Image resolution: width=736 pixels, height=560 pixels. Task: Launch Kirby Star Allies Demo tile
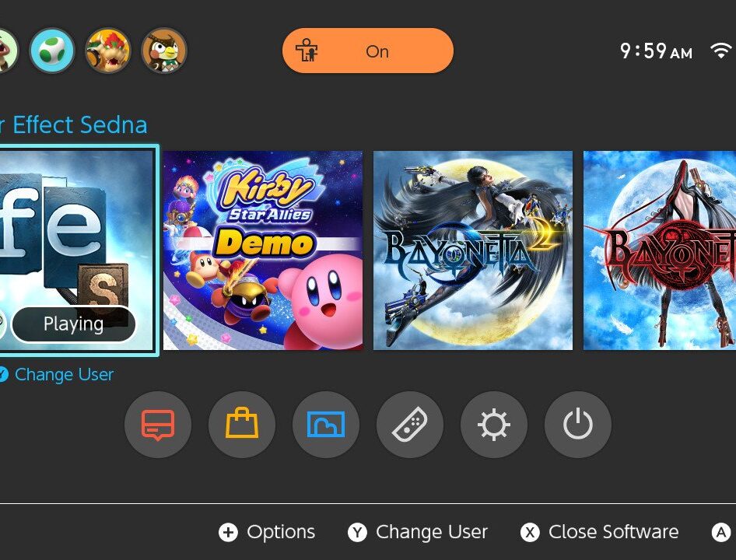tap(263, 250)
